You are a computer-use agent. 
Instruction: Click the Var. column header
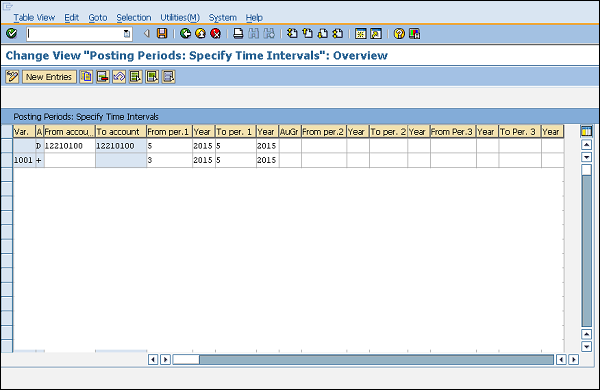(24, 132)
